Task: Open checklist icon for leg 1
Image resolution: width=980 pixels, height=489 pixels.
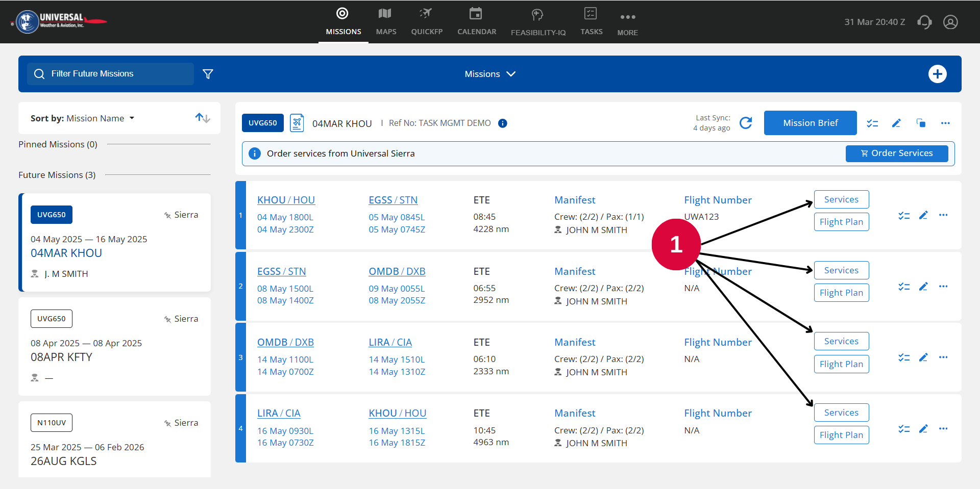Action: pos(904,216)
